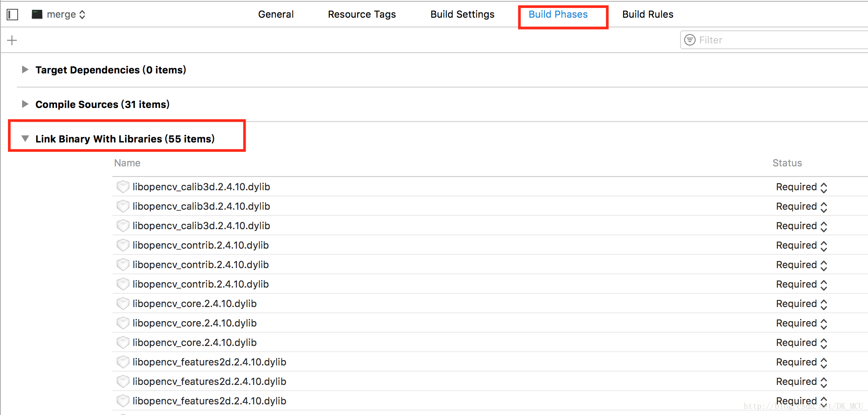Click the second libopencv_calib3d dylib file icon
868x415 pixels.
click(x=123, y=206)
